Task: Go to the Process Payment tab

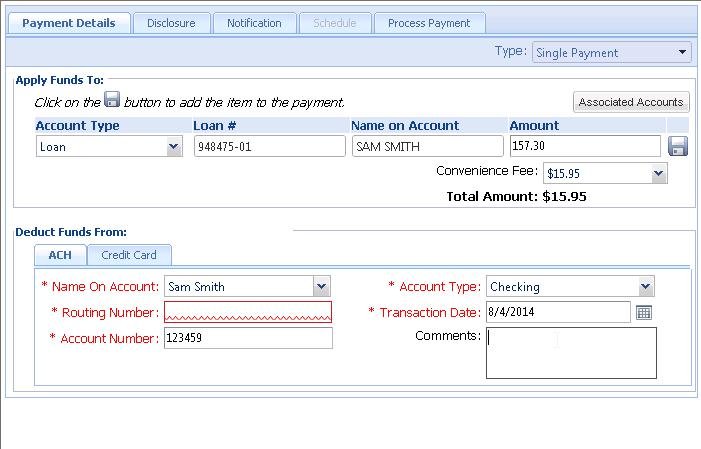Action: pos(429,23)
